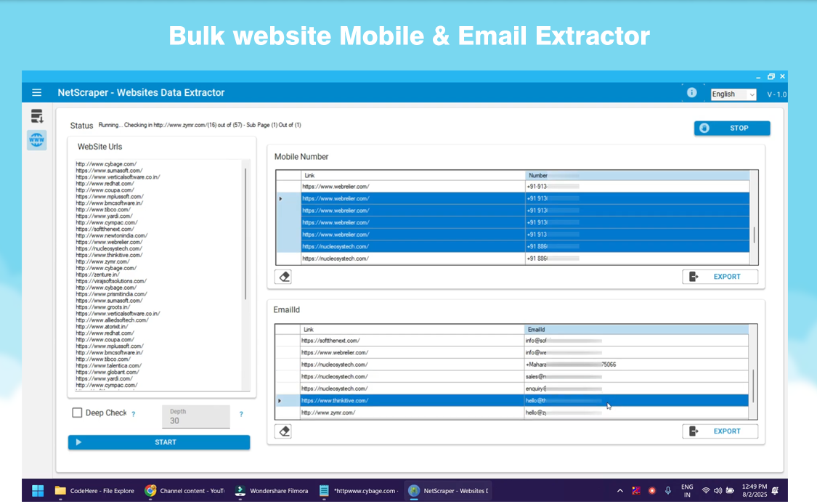This screenshot has height=504, width=817.
Task: Export the Mobile Number results
Action: 720,277
